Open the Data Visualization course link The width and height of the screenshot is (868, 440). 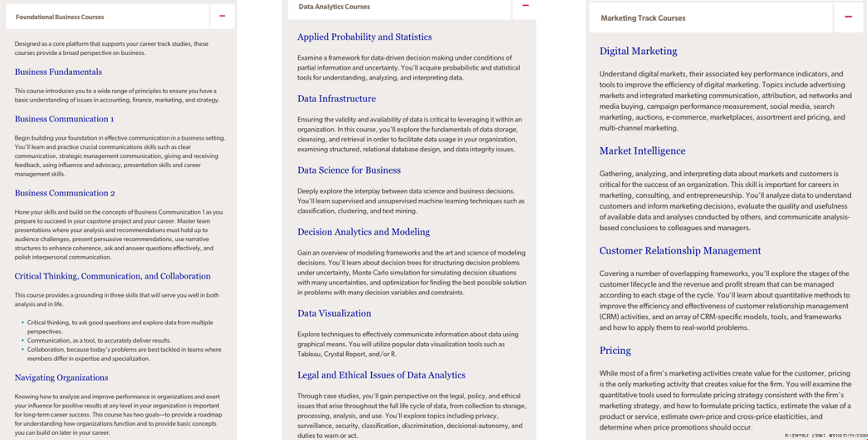click(x=334, y=313)
